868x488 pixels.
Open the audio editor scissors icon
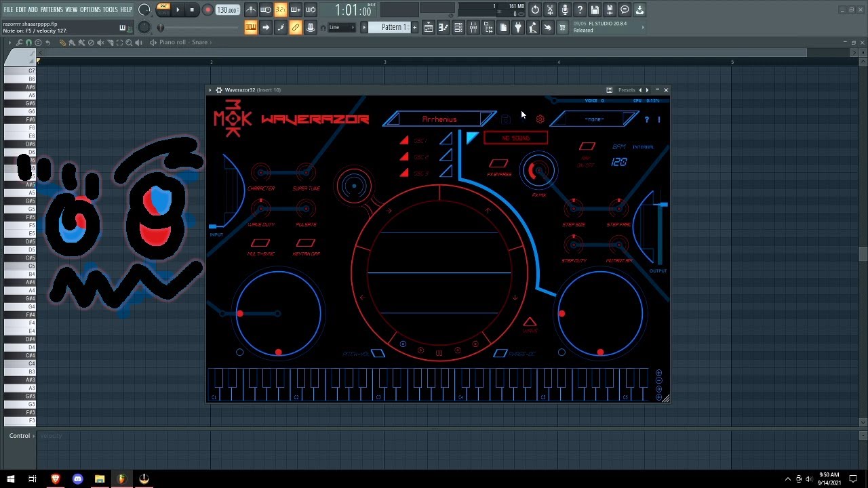(550, 10)
